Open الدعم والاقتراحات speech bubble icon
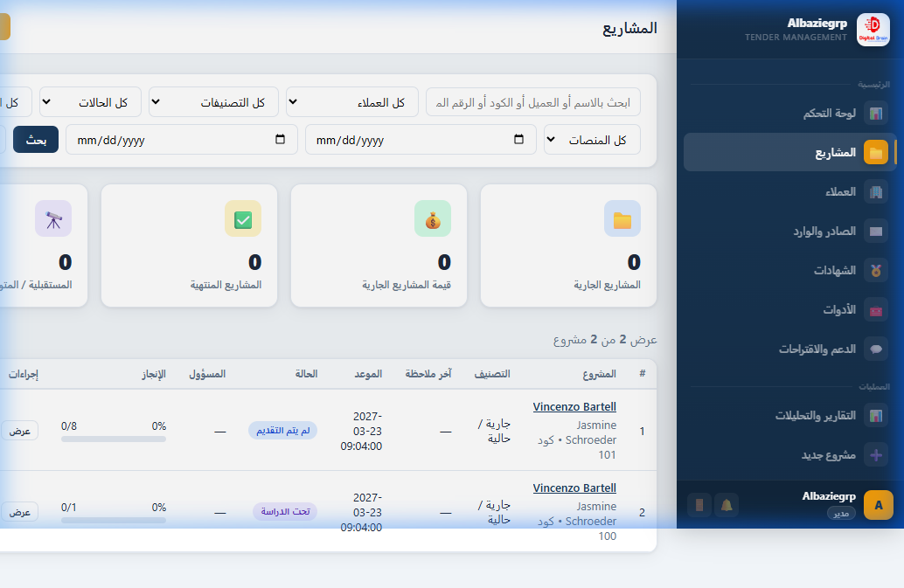 point(876,349)
